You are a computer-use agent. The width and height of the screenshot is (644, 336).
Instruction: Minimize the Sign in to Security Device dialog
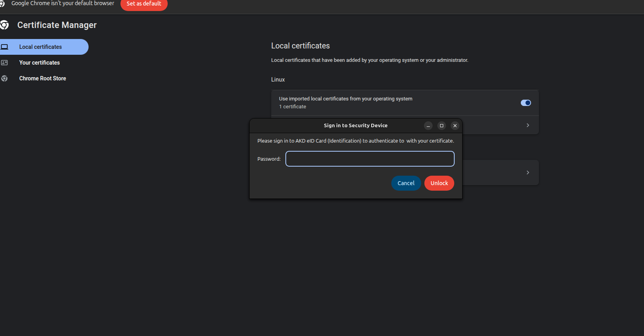(428, 126)
